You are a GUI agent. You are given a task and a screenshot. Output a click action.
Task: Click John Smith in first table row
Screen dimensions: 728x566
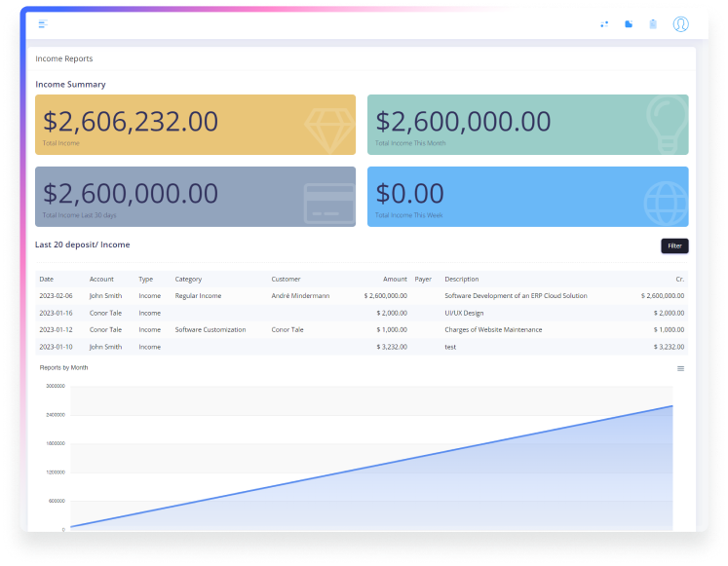[x=105, y=295]
